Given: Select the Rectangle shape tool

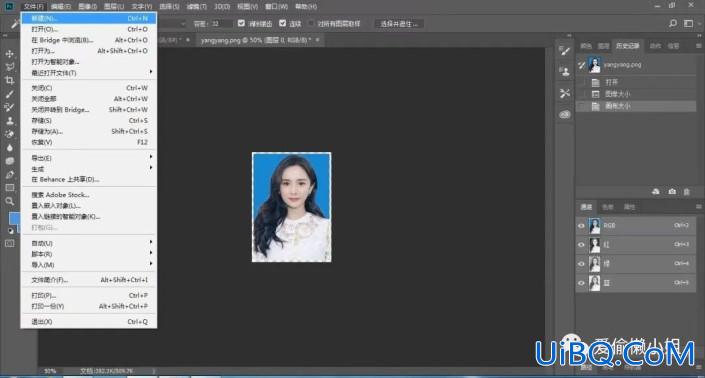Looking at the screenshot, I should (x=9, y=188).
